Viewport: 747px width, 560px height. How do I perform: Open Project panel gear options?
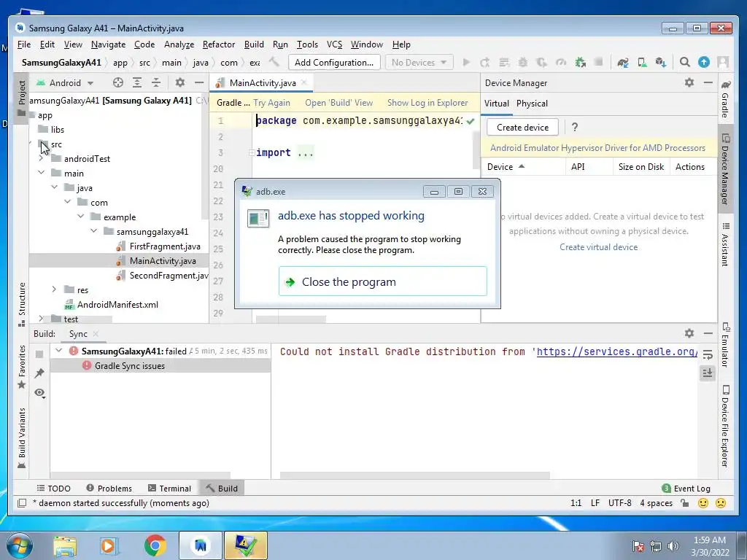pos(180,82)
